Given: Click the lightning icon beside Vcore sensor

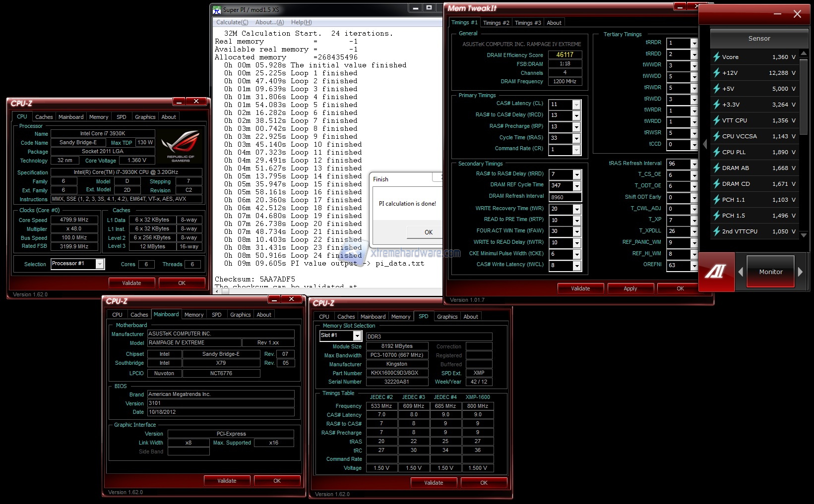Looking at the screenshot, I should click(x=716, y=57).
